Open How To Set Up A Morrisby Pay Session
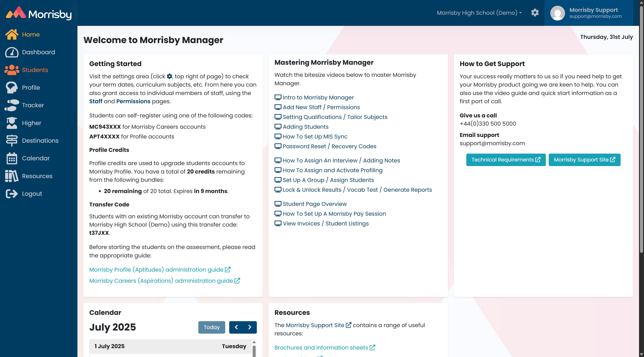This screenshot has height=357, width=644. (x=334, y=214)
